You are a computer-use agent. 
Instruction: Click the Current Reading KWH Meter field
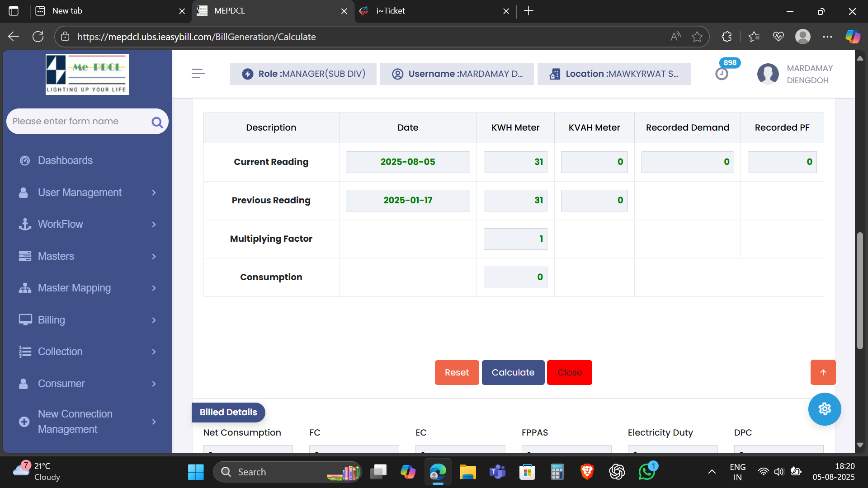(x=515, y=162)
